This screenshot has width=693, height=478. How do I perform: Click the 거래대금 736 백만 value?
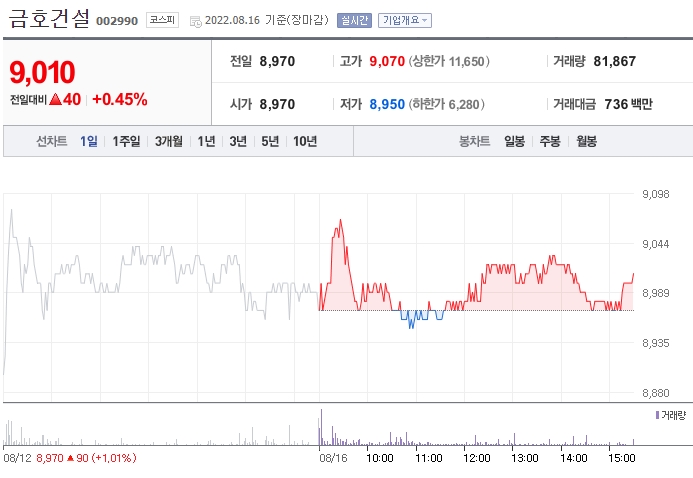point(628,104)
